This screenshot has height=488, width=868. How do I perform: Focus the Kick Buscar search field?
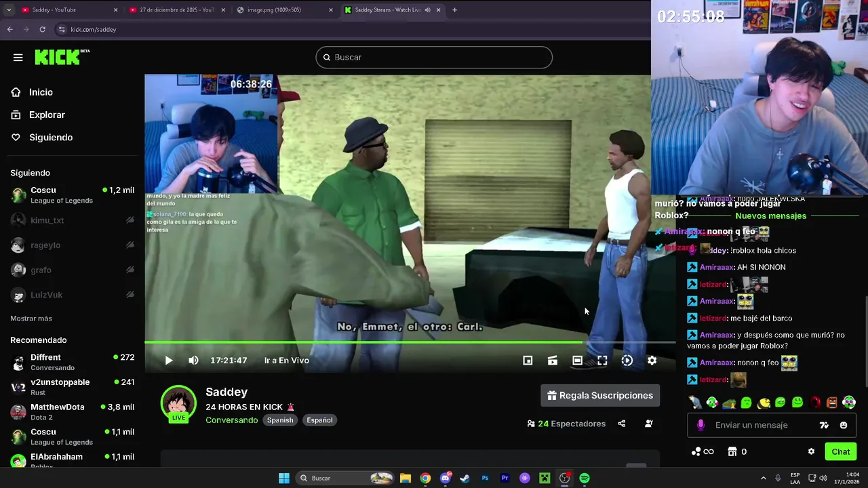434,58
